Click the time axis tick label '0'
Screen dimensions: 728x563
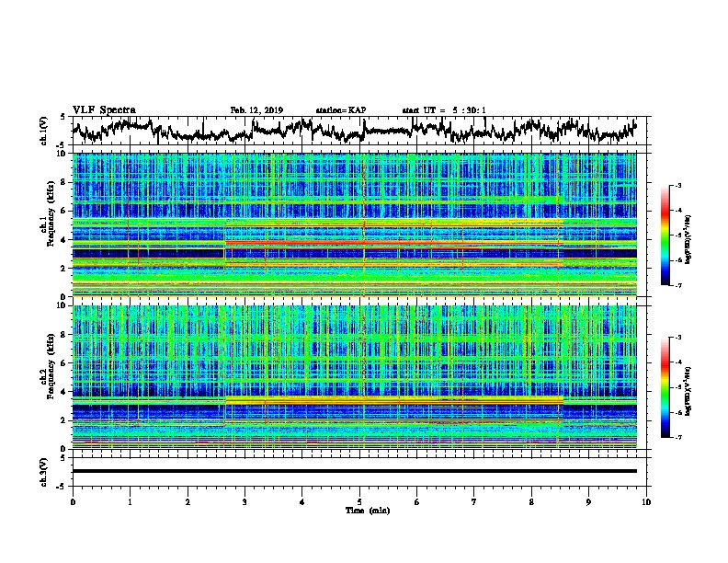click(73, 502)
